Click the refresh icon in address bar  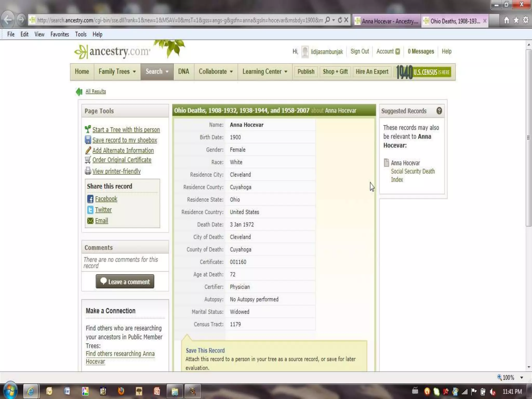coord(340,20)
